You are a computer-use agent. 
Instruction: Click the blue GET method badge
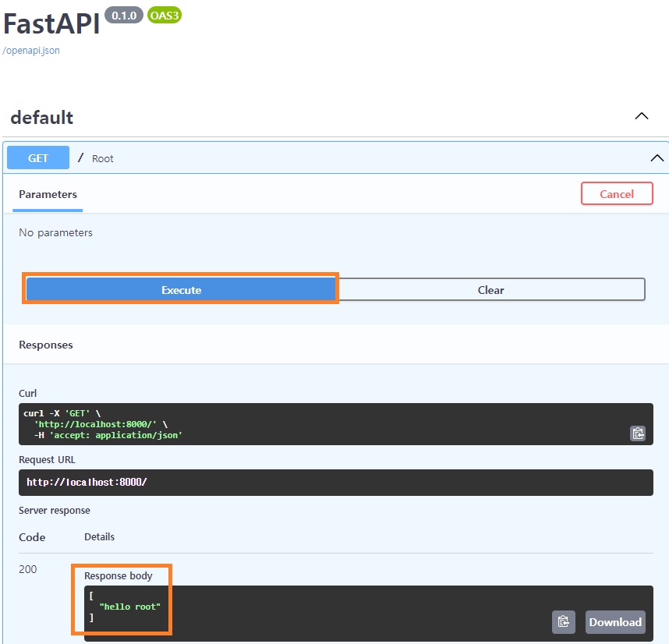tap(38, 158)
